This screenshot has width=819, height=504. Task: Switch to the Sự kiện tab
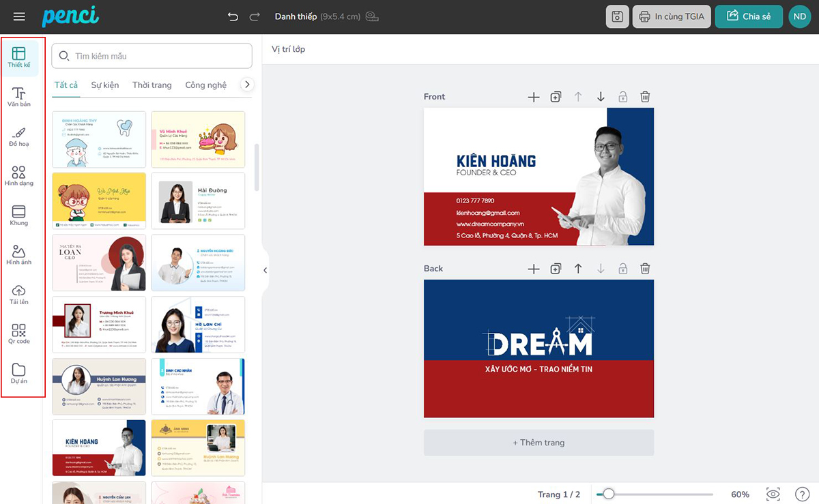pyautogui.click(x=105, y=85)
